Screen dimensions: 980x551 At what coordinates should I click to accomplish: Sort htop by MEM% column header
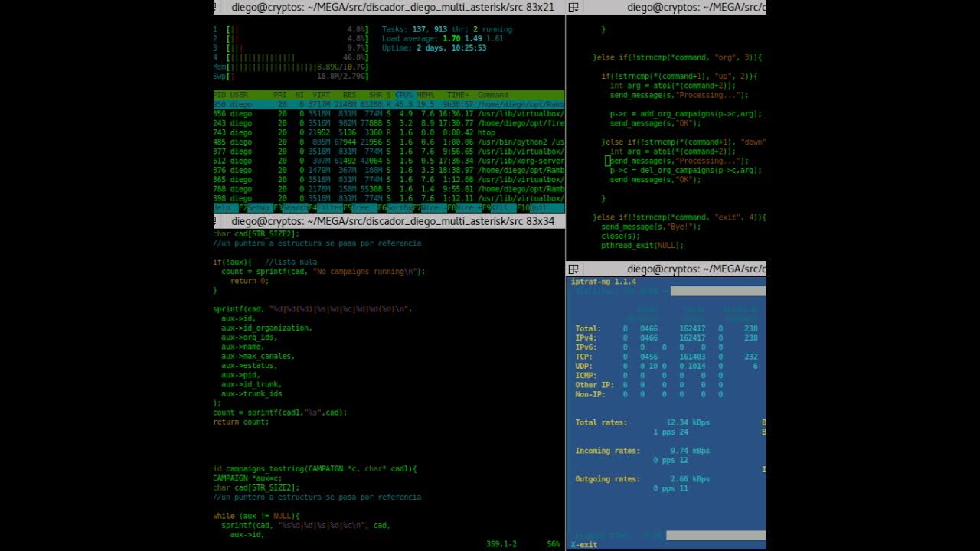coord(426,95)
